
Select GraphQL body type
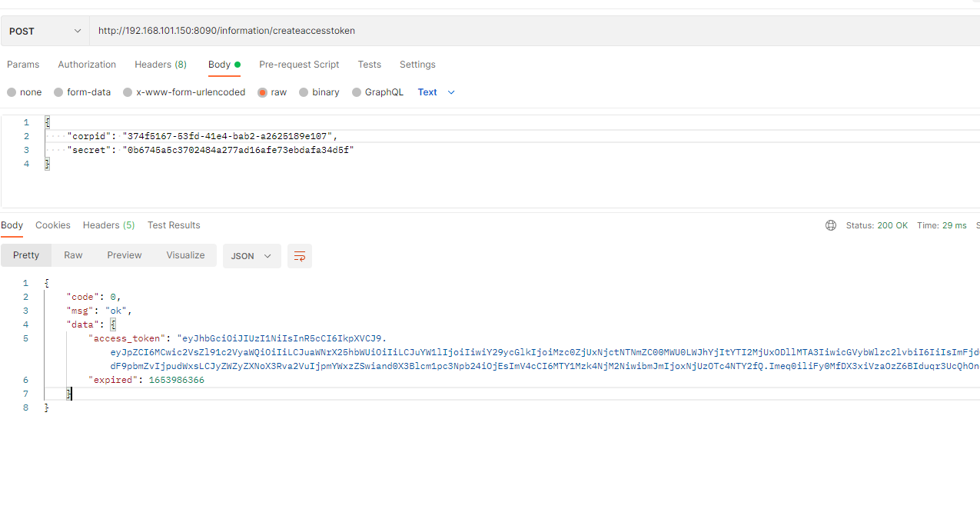(377, 92)
